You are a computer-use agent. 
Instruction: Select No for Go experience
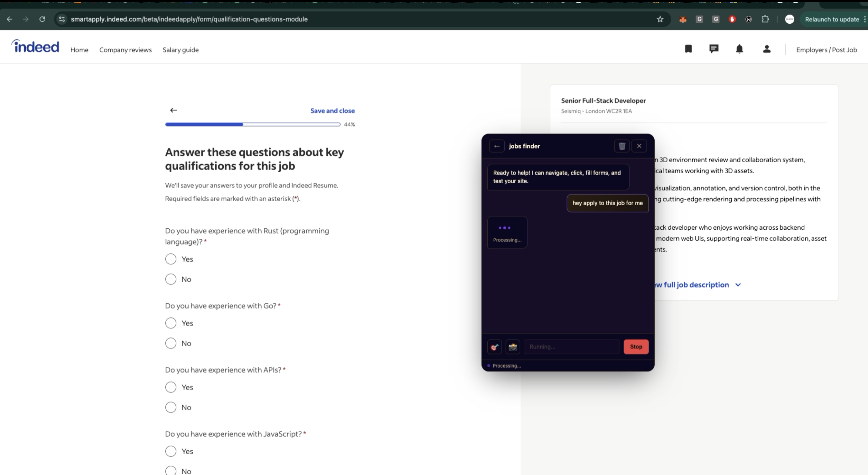click(171, 343)
